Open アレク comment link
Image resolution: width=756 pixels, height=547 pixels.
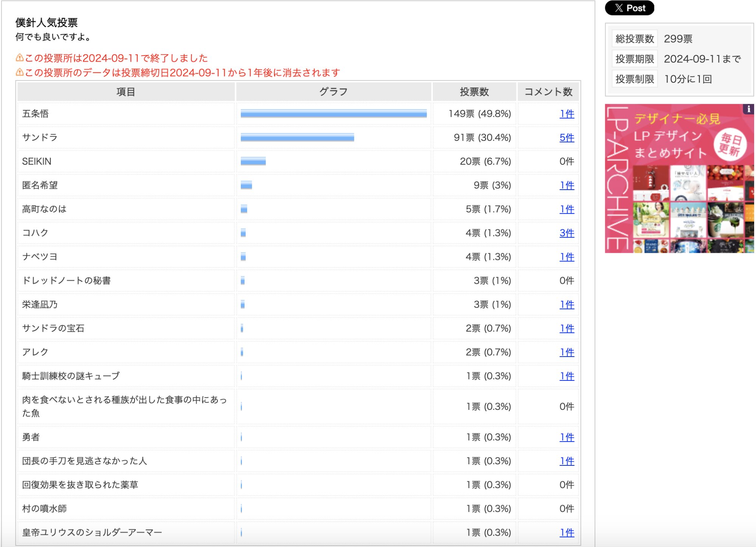(566, 352)
